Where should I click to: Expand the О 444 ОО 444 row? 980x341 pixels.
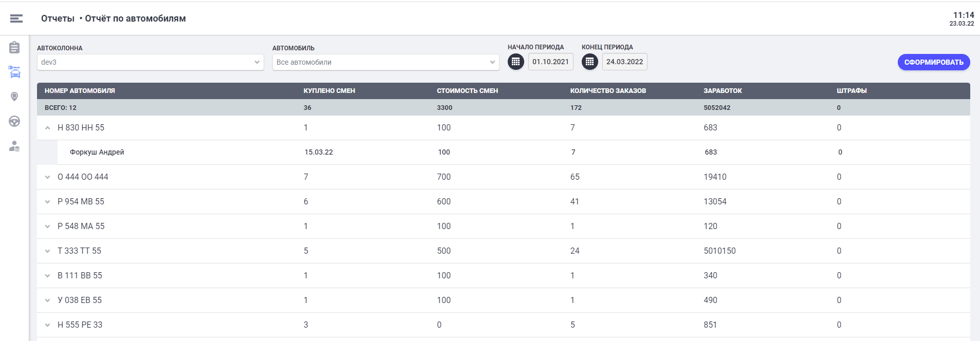(48, 177)
